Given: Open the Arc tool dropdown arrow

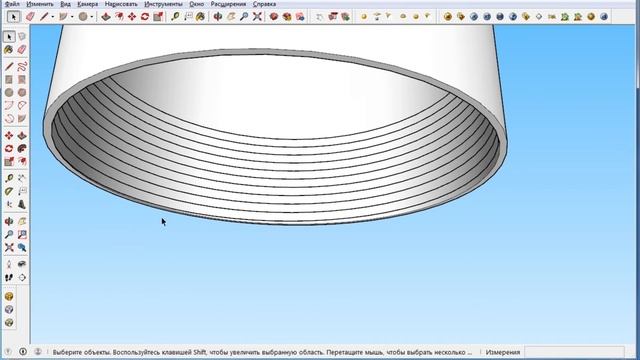Looking at the screenshot, I should pos(72,17).
